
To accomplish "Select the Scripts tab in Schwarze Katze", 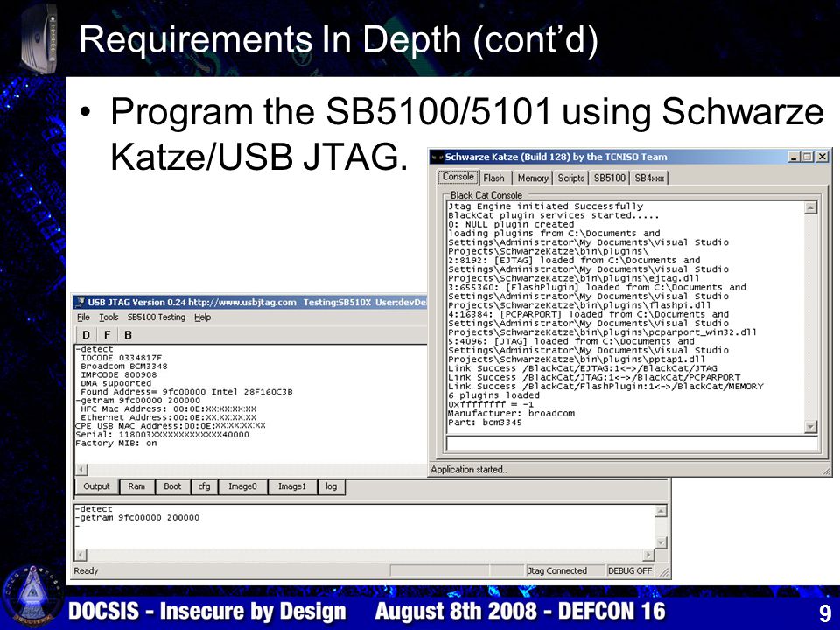I will click(x=571, y=178).
